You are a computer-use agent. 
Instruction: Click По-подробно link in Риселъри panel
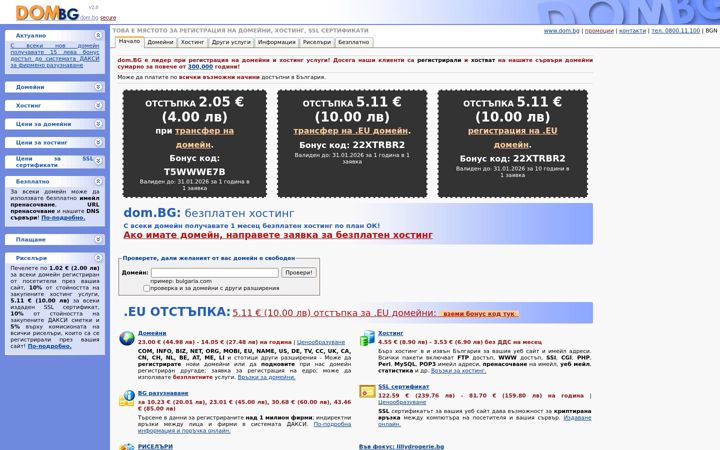pyautogui.click(x=50, y=346)
